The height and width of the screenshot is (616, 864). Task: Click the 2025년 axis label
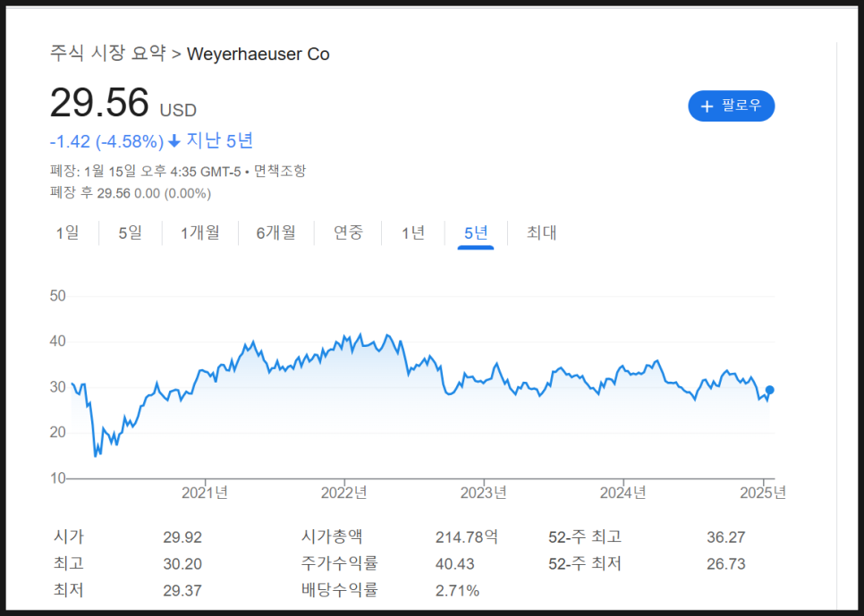(x=763, y=492)
